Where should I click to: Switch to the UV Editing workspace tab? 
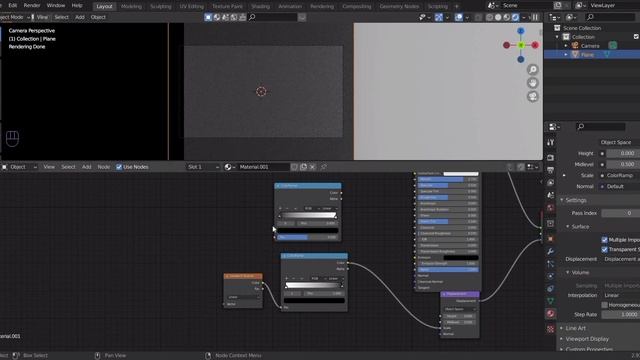pyautogui.click(x=191, y=7)
